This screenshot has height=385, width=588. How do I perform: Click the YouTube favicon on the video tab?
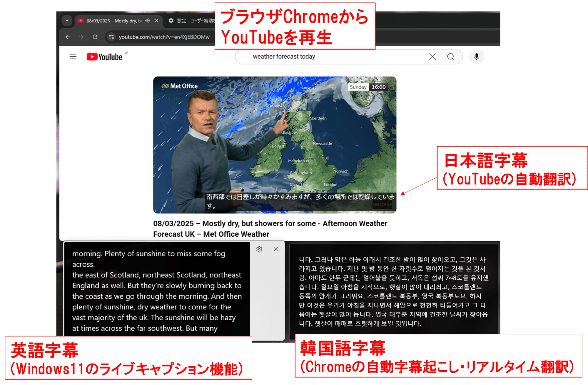pos(80,21)
